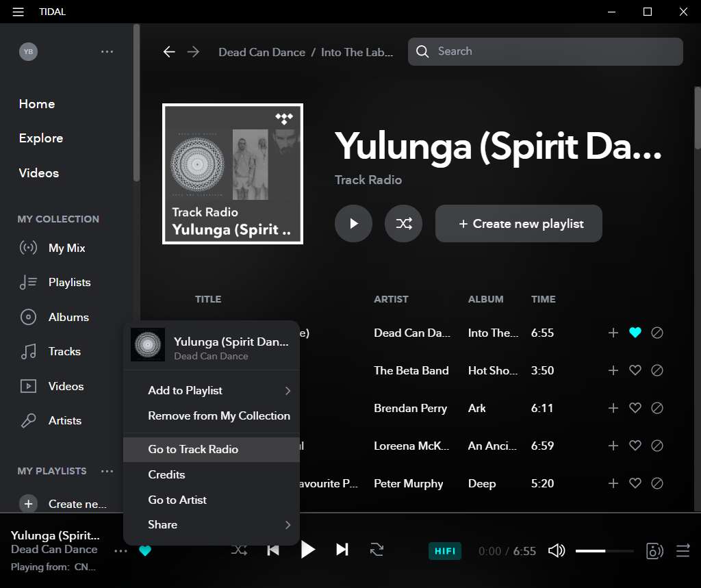Open Explore in the sidebar
This screenshot has width=701, height=588.
click(40, 138)
